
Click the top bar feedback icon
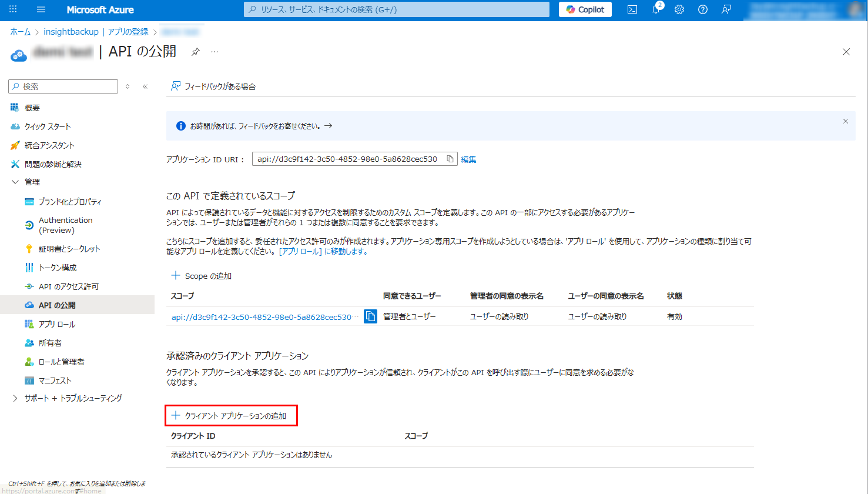[726, 9]
